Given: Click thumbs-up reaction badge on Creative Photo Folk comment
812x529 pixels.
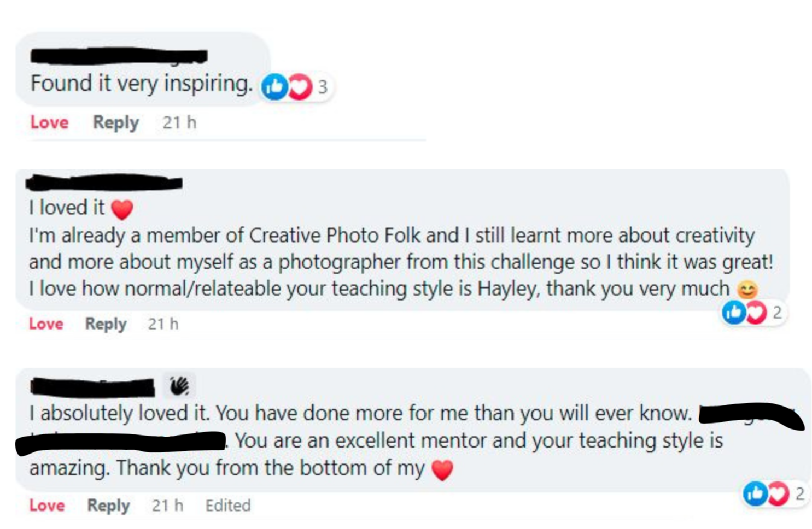Looking at the screenshot, I should point(733,313).
